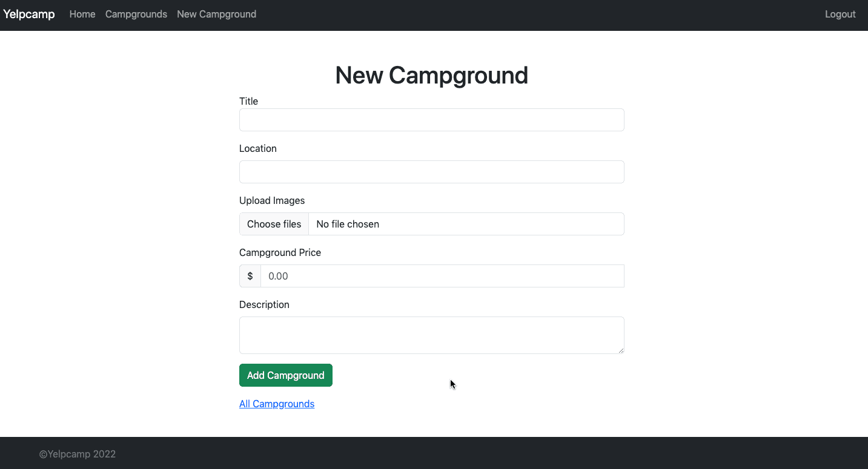
Task: Open Campgrounds from the navigation bar
Action: click(136, 14)
